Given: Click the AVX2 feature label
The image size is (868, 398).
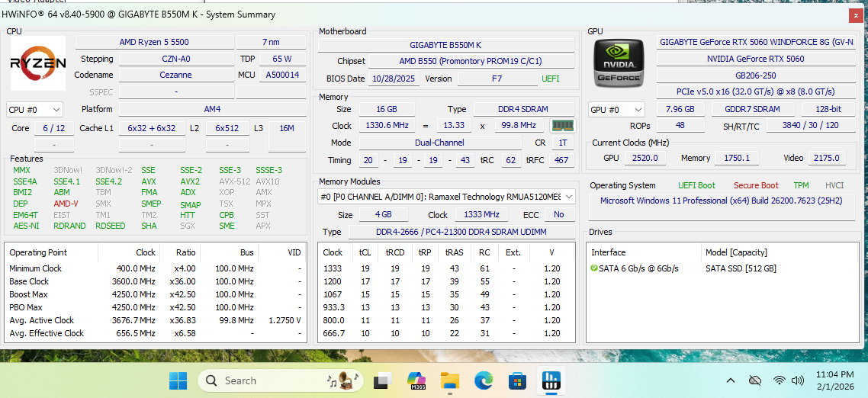Looking at the screenshot, I should (190, 181).
